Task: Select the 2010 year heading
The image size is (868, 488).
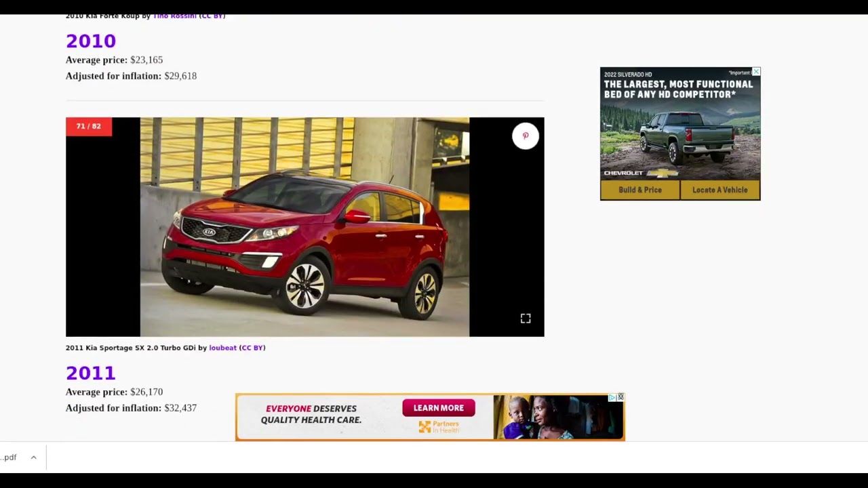Action: (91, 41)
